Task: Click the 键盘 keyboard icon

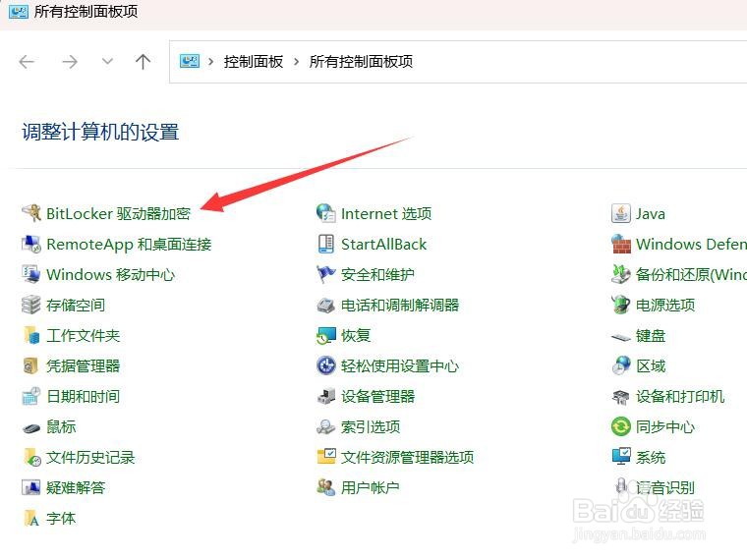Action: point(621,337)
